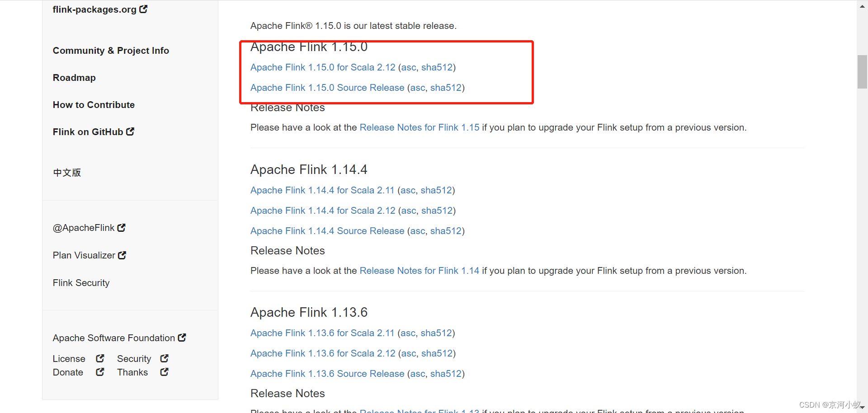
Task: Click the external-link icon beside flink-packages.org
Action: [x=143, y=9]
